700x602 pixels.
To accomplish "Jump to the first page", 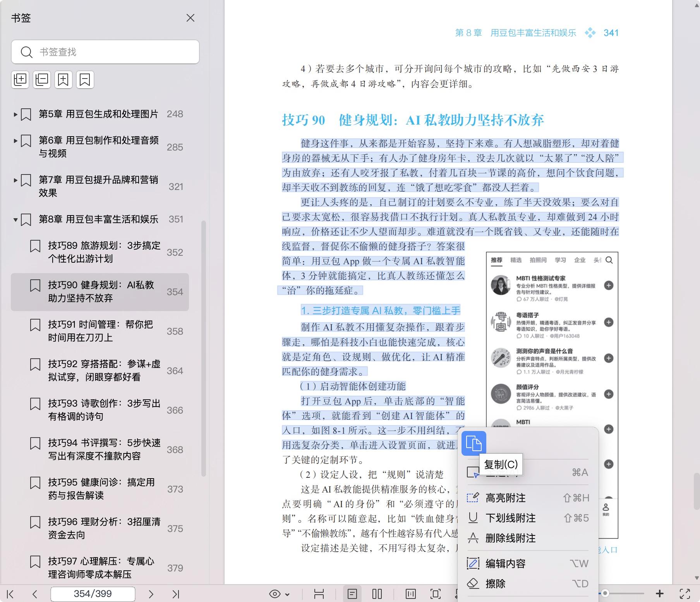I will point(10,594).
